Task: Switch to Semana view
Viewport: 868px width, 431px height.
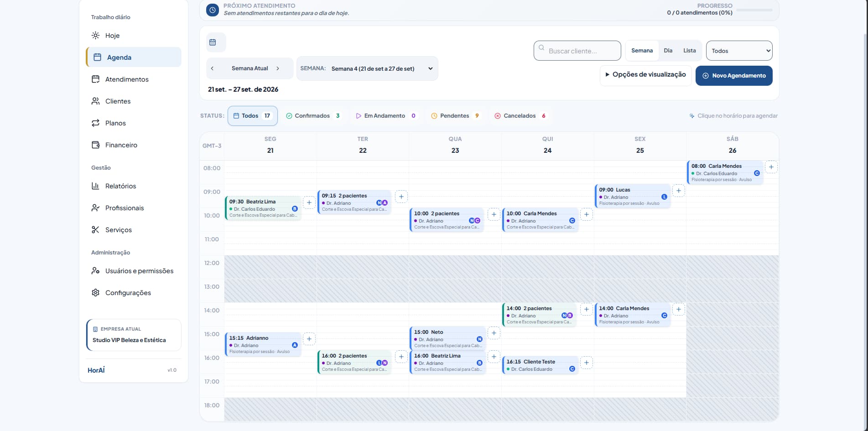Action: pyautogui.click(x=642, y=51)
